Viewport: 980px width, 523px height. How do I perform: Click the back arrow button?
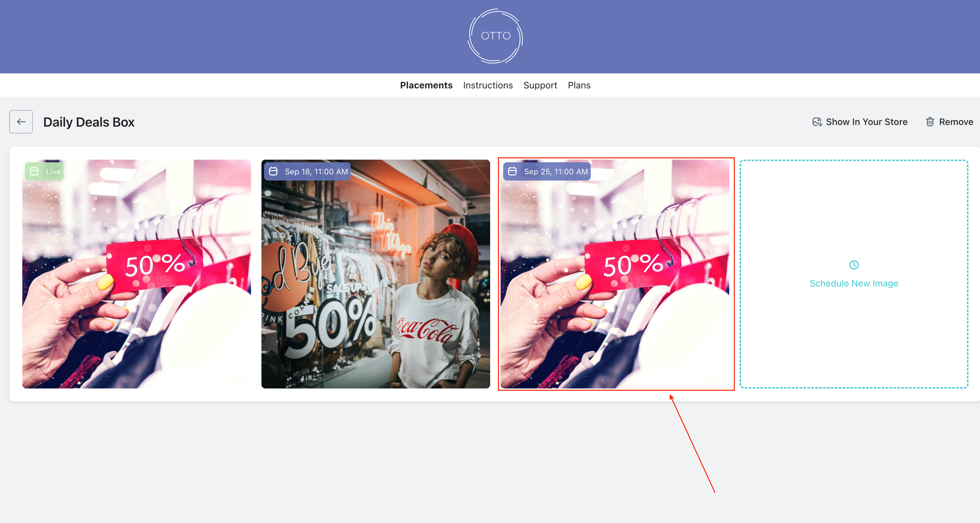(x=21, y=122)
